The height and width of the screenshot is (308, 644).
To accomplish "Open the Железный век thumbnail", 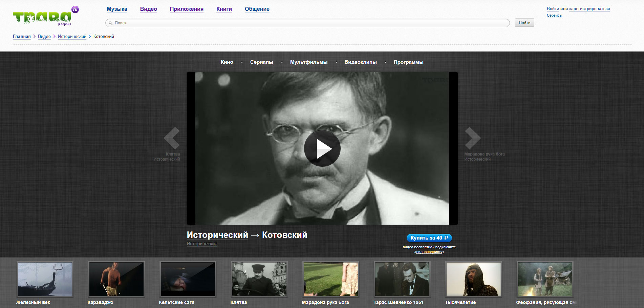I will click(45, 279).
